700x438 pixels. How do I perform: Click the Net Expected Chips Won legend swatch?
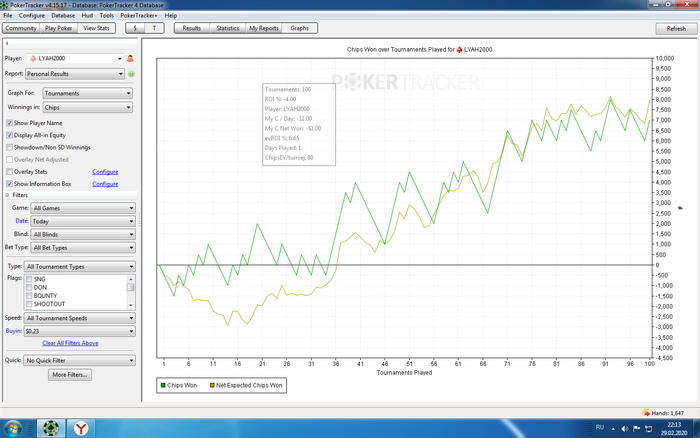pyautogui.click(x=212, y=385)
